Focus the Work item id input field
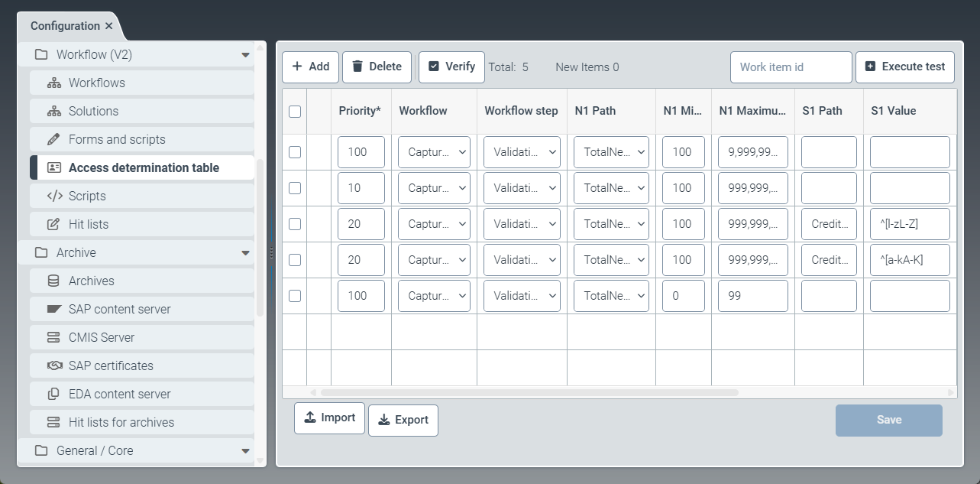 (x=791, y=67)
